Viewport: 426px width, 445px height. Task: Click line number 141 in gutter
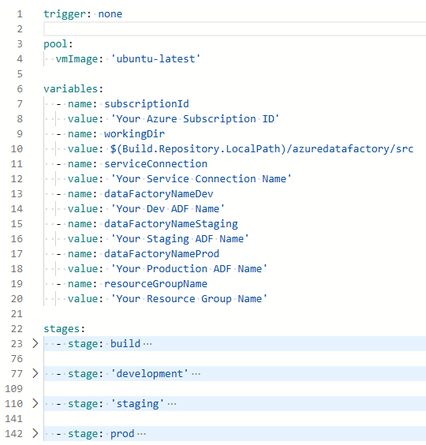point(14,419)
